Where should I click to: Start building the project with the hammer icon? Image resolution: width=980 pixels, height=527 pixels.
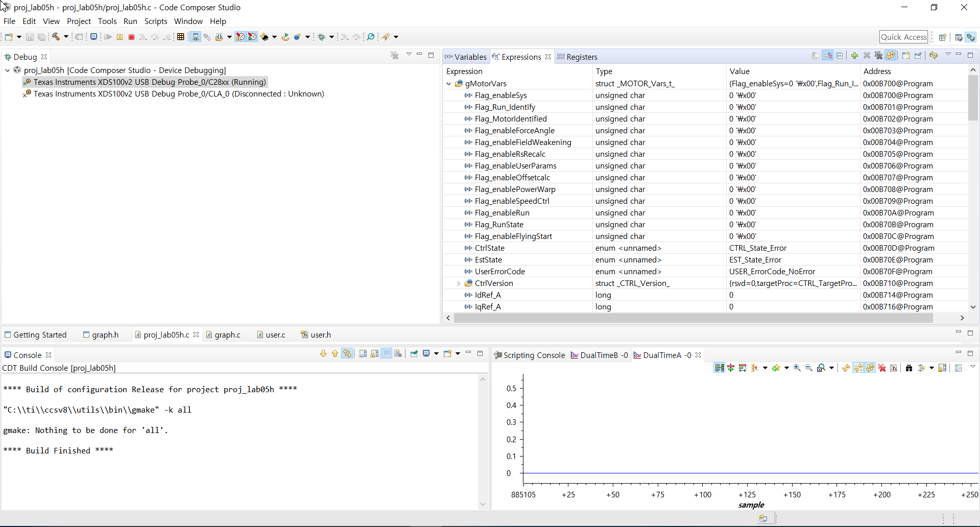click(x=56, y=36)
